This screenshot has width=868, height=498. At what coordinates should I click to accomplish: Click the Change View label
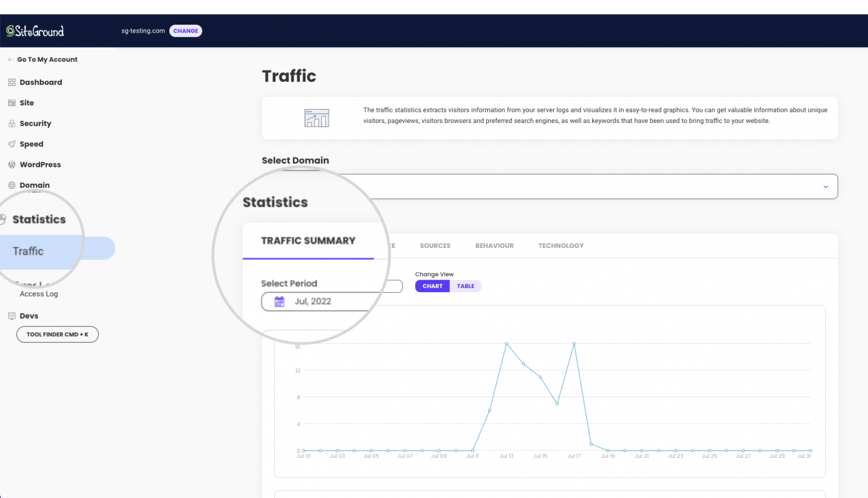click(434, 274)
